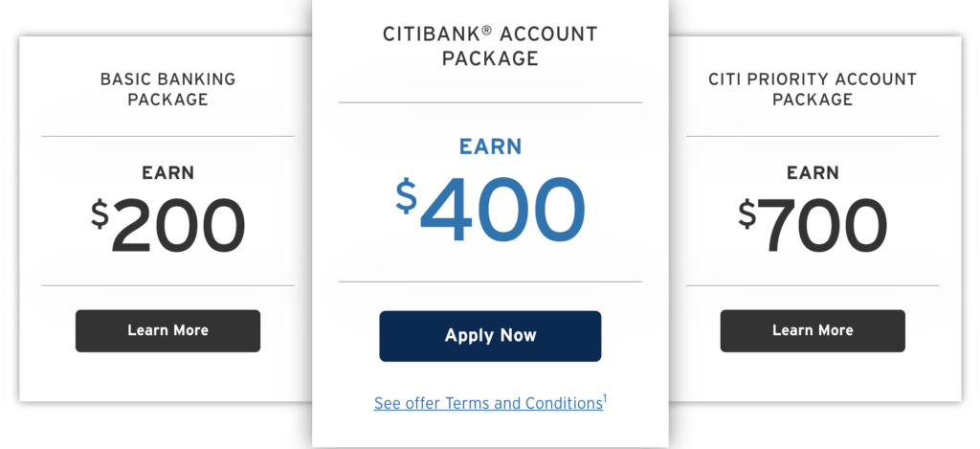The image size is (980, 449).
Task: Open the See offer Terms and Conditions link
Action: pos(488,403)
